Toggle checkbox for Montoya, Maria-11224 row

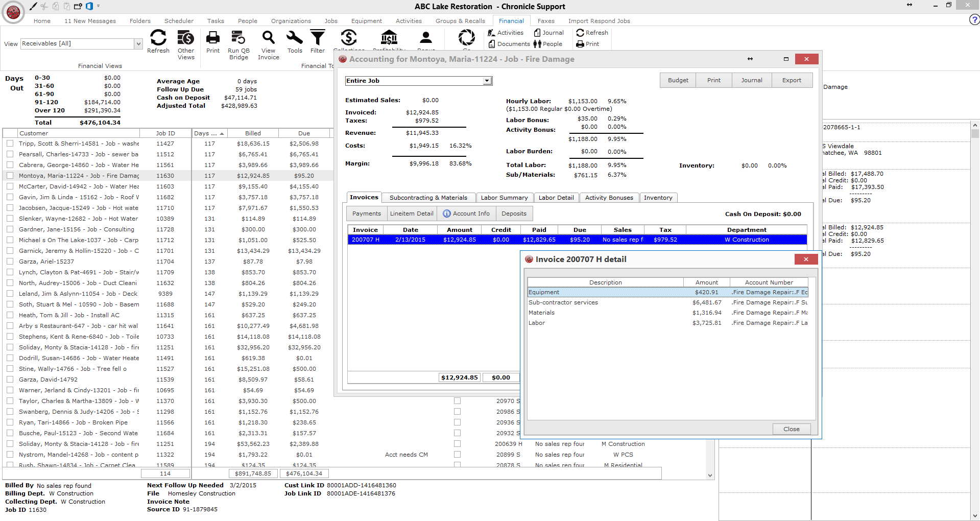point(10,176)
